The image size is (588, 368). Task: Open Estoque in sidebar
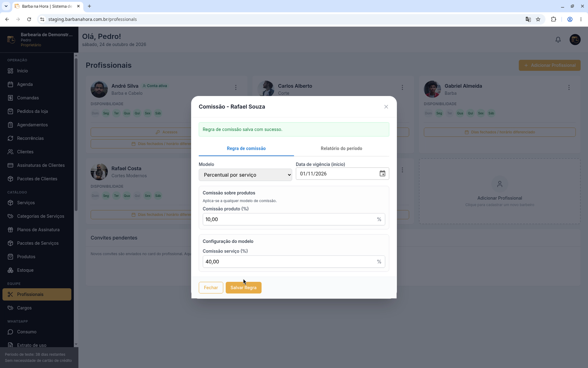37,270
